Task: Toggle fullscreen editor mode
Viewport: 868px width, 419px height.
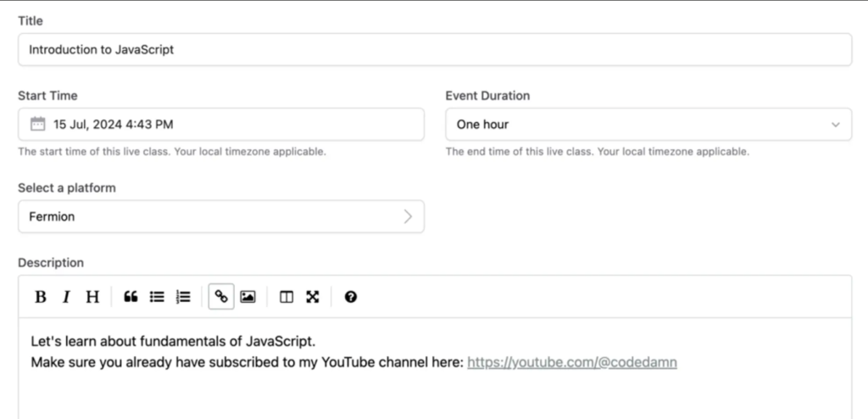Action: click(x=313, y=297)
